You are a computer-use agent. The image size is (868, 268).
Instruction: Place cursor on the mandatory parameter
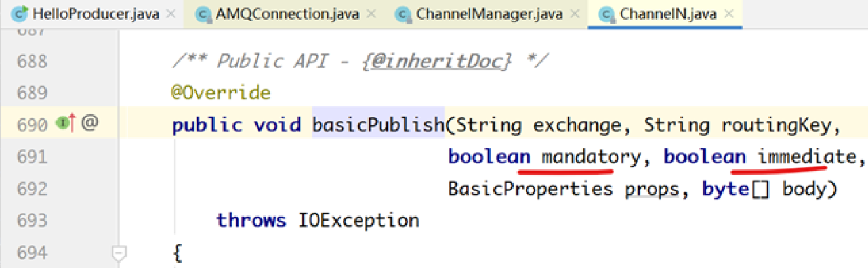point(589,157)
